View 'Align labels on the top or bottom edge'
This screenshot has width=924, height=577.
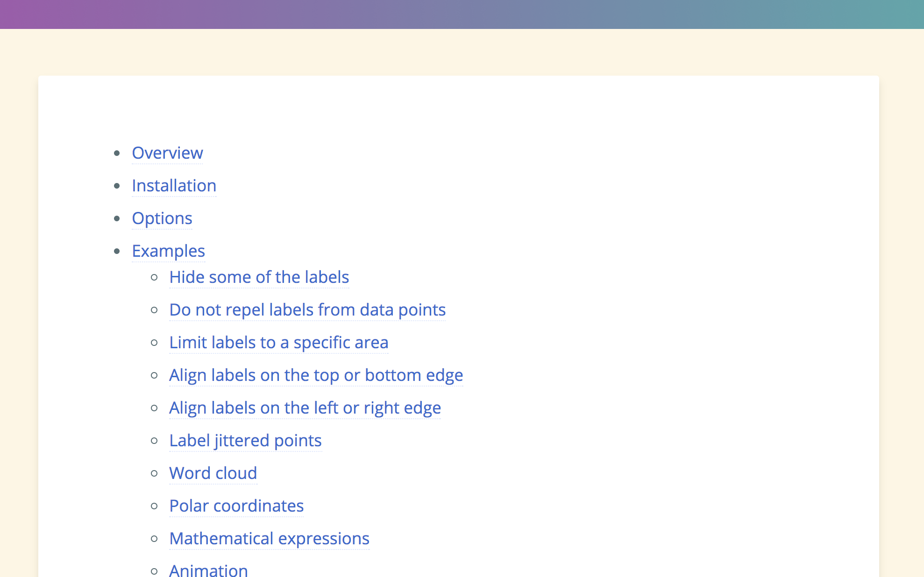[x=316, y=375]
